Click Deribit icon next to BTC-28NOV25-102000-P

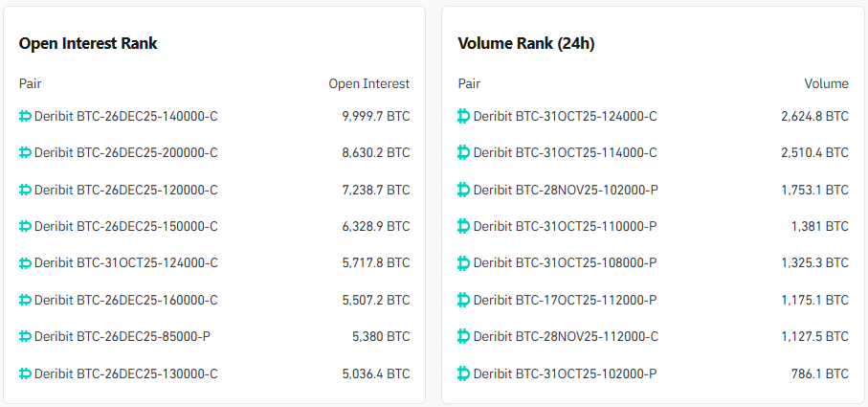[464, 190]
